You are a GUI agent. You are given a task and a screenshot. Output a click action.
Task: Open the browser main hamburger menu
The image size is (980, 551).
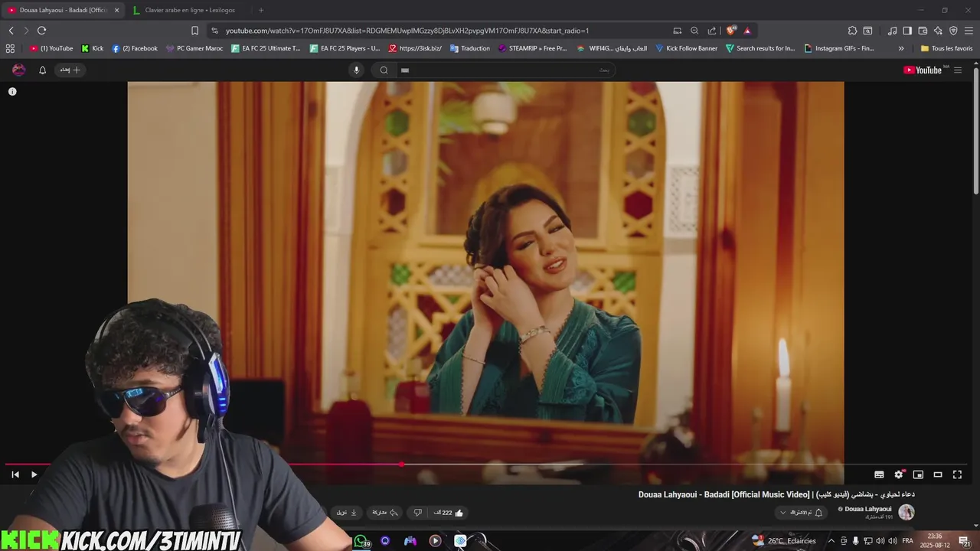(x=969, y=31)
